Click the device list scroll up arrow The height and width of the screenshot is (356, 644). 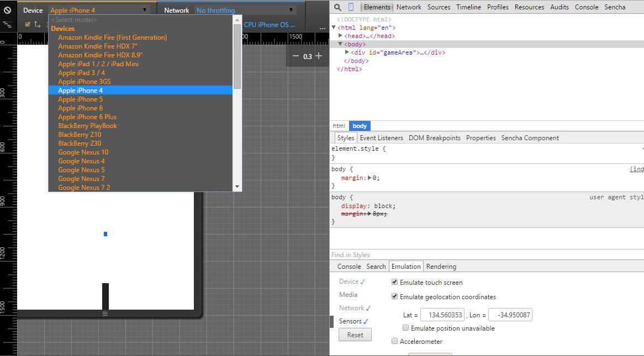click(x=237, y=20)
